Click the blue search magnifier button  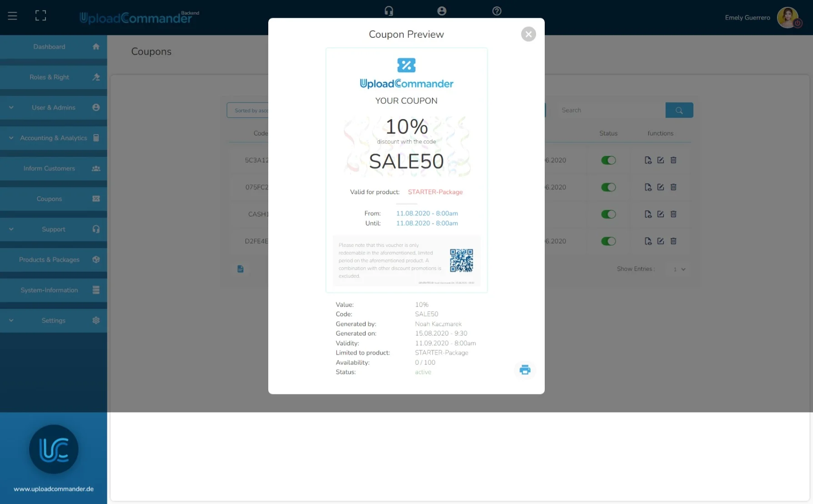coord(679,110)
